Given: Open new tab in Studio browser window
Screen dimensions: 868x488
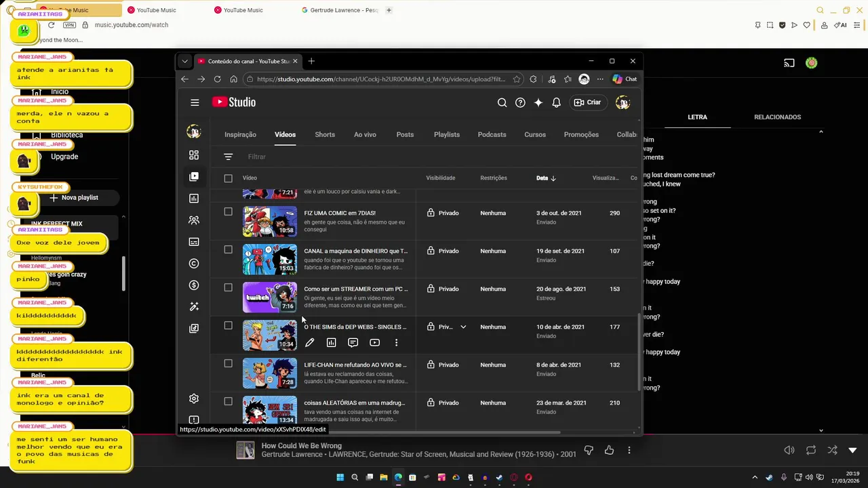Looking at the screenshot, I should tap(311, 61).
